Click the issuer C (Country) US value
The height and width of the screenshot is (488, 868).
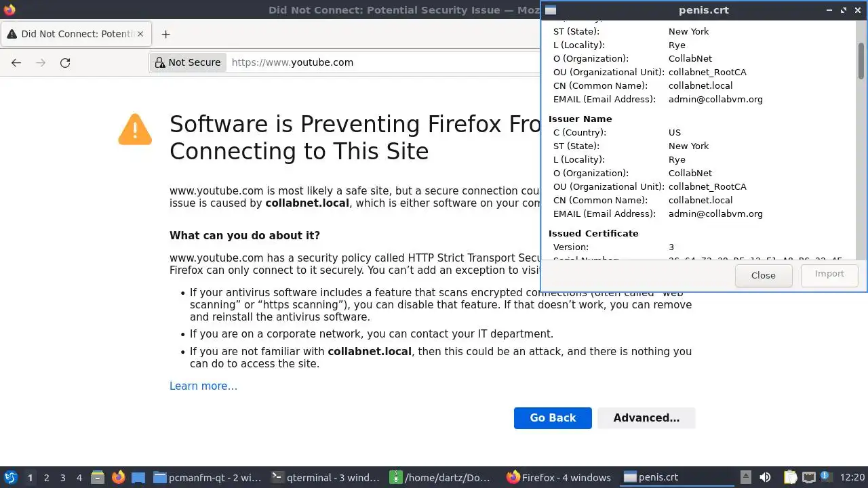(x=675, y=132)
